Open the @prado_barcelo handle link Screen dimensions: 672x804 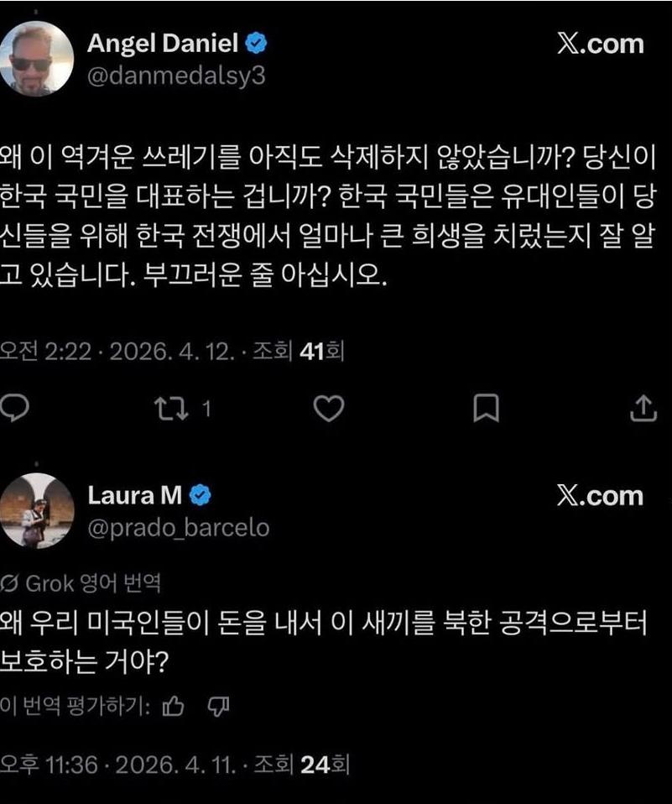179,527
